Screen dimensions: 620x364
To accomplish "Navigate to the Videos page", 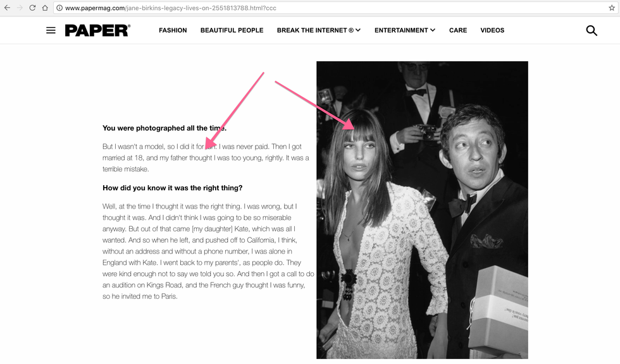I will 492,30.
